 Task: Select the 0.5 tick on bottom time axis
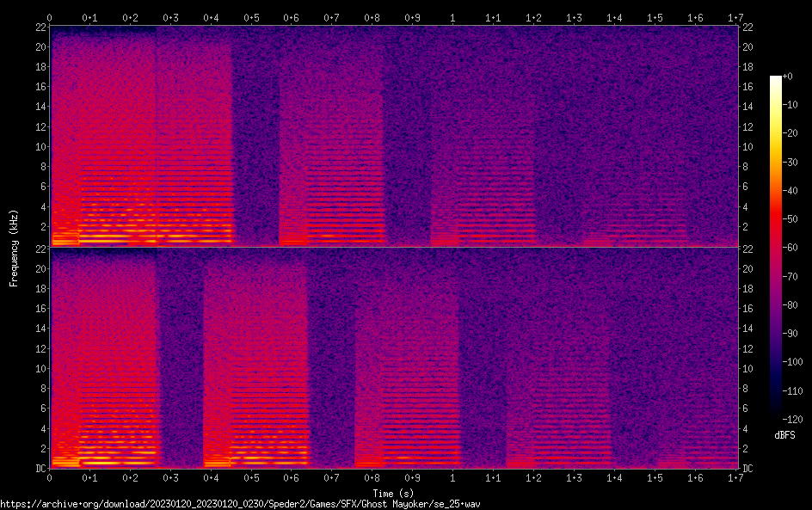point(251,477)
